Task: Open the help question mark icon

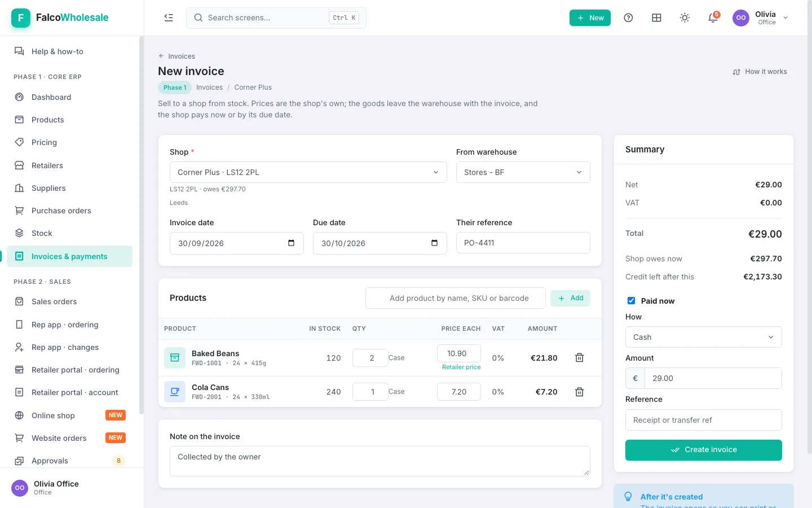Action: click(628, 18)
